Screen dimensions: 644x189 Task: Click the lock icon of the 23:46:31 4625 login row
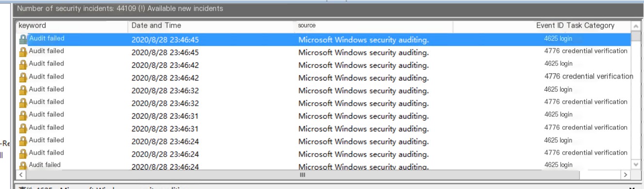coord(23,115)
